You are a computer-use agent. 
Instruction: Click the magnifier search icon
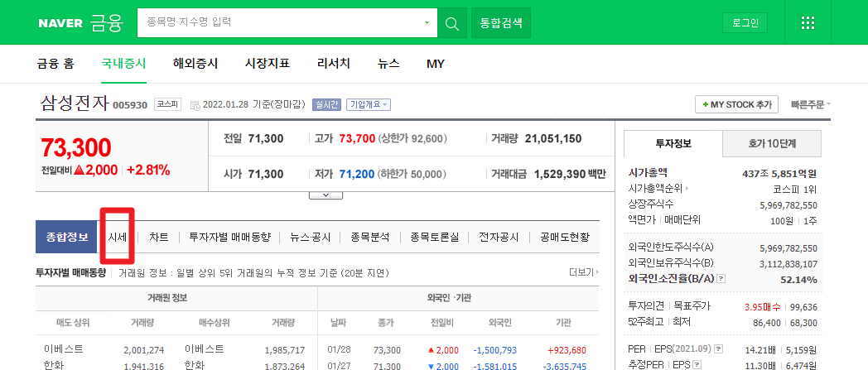click(452, 23)
